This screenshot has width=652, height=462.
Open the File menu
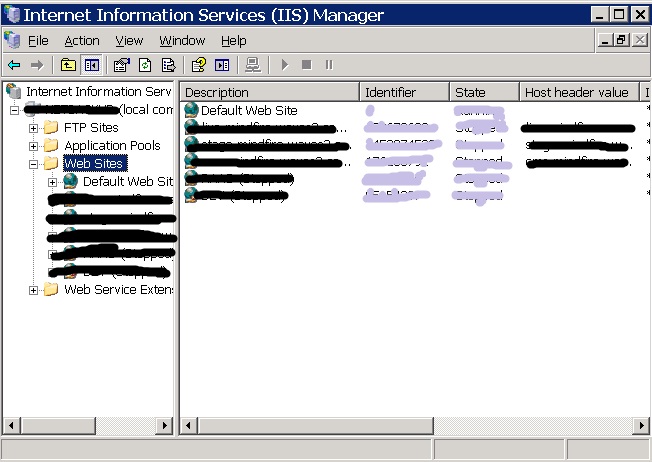click(38, 41)
